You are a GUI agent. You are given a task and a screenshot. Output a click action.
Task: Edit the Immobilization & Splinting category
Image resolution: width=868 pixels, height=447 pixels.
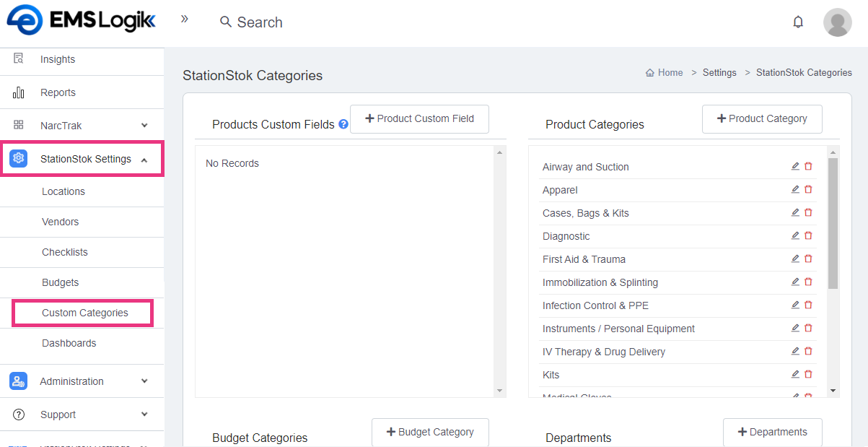(x=795, y=282)
